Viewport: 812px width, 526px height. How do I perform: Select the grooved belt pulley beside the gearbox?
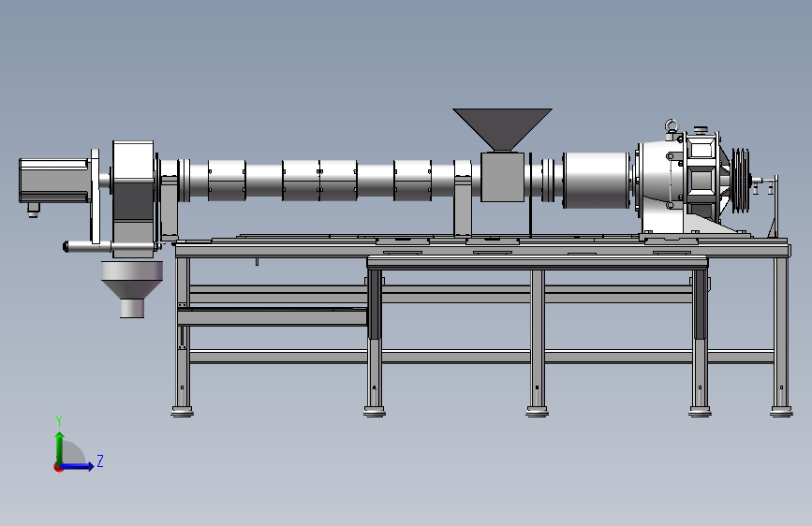point(741,180)
